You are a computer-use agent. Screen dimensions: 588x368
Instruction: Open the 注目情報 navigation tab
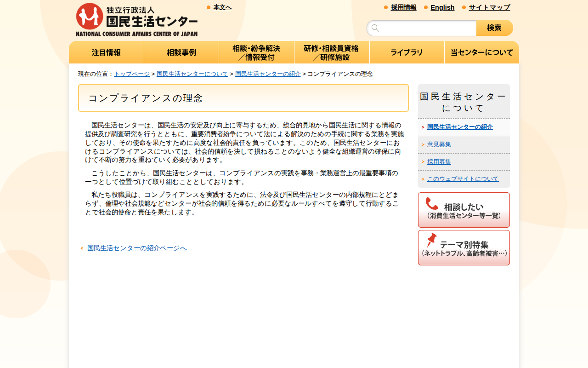tap(107, 52)
